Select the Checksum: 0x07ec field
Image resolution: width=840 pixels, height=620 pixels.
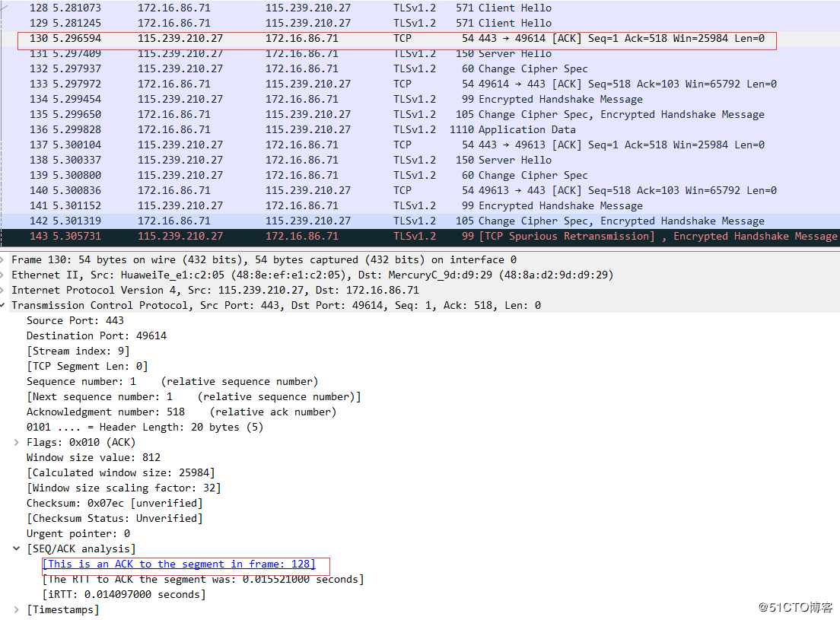[x=114, y=503]
